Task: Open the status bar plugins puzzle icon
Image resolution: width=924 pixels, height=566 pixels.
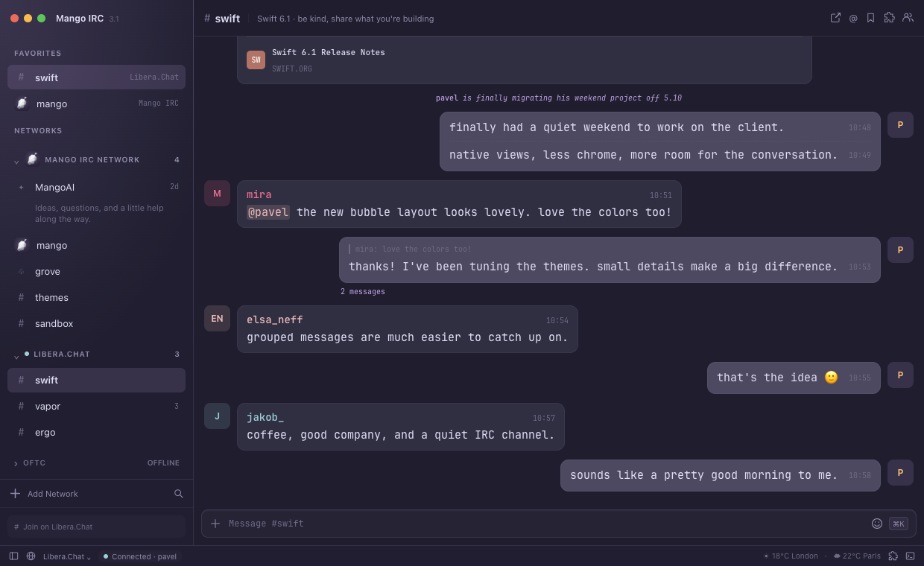Action: click(893, 556)
